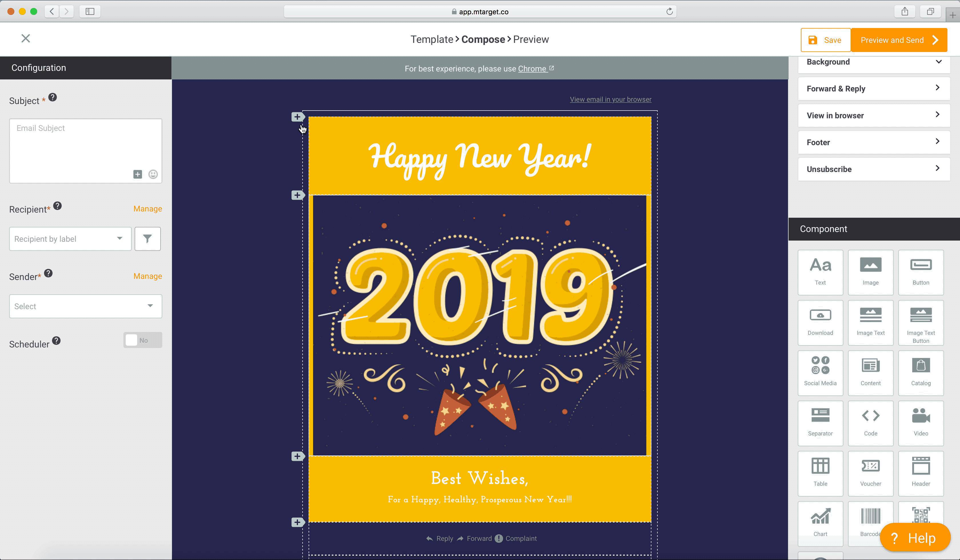Screen dimensions: 960x560
Task: Open emoji picker in subject field
Action: click(153, 174)
